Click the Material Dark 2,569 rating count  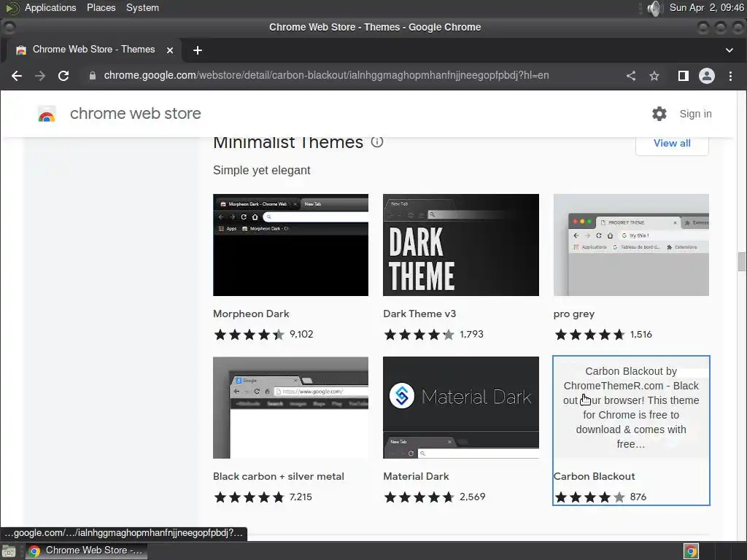point(473,497)
